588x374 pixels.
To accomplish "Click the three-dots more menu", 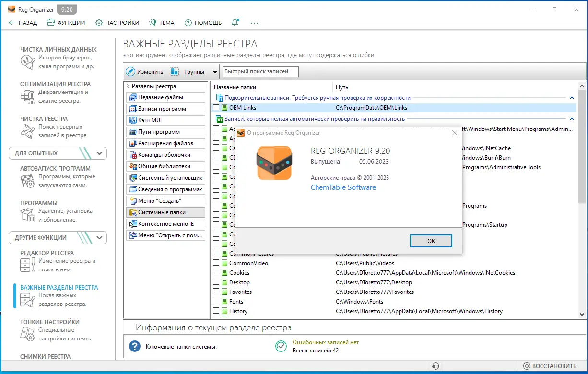I will tap(254, 23).
